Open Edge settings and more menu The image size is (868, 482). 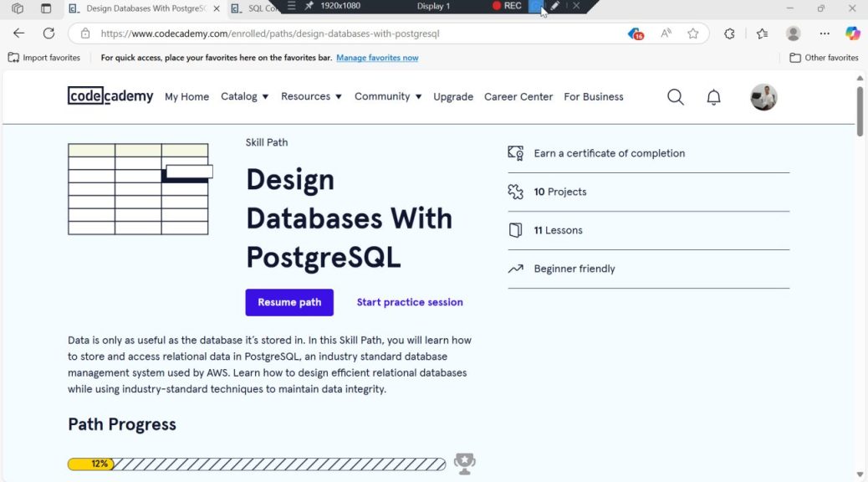825,33
